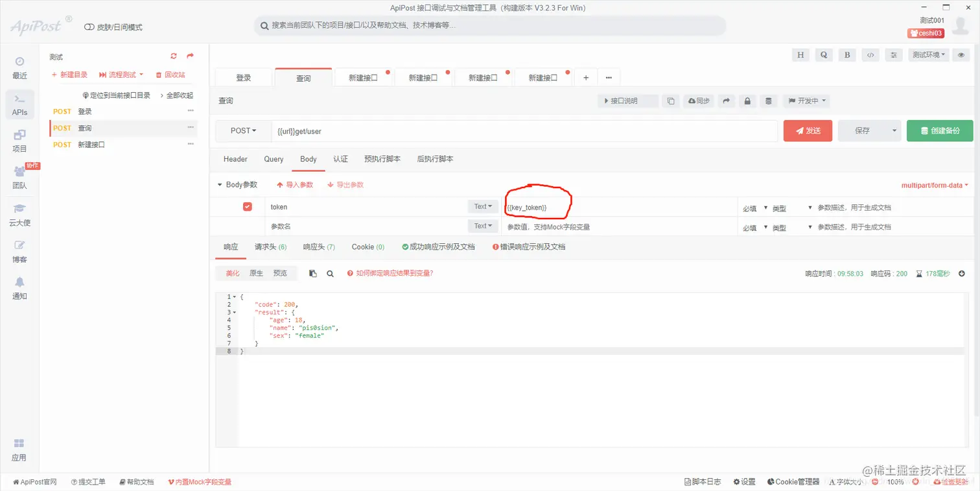Screen dimensions: 980x491
Task: Click the empty 参数名 input field
Action: (x=366, y=226)
